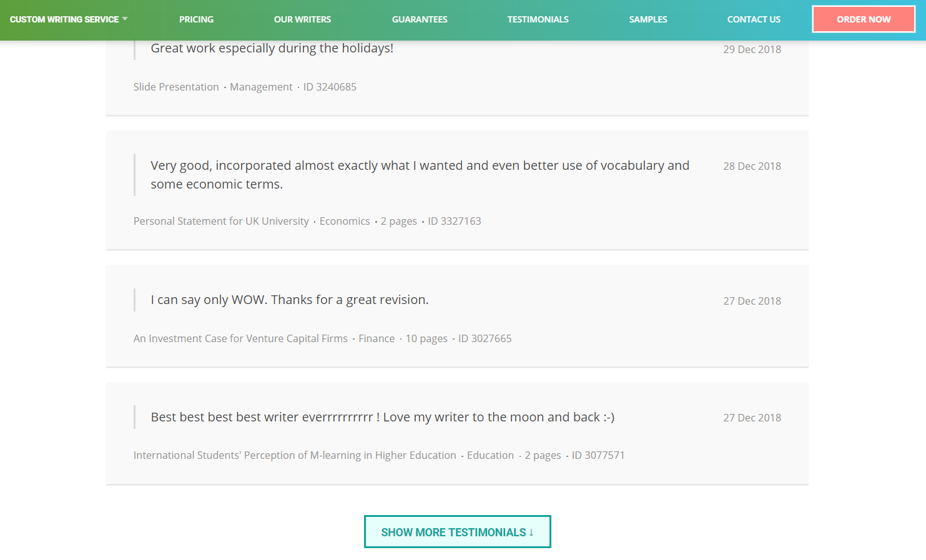
Task: Click the 27 Dec 2018 date beside WOW review
Action: point(752,301)
